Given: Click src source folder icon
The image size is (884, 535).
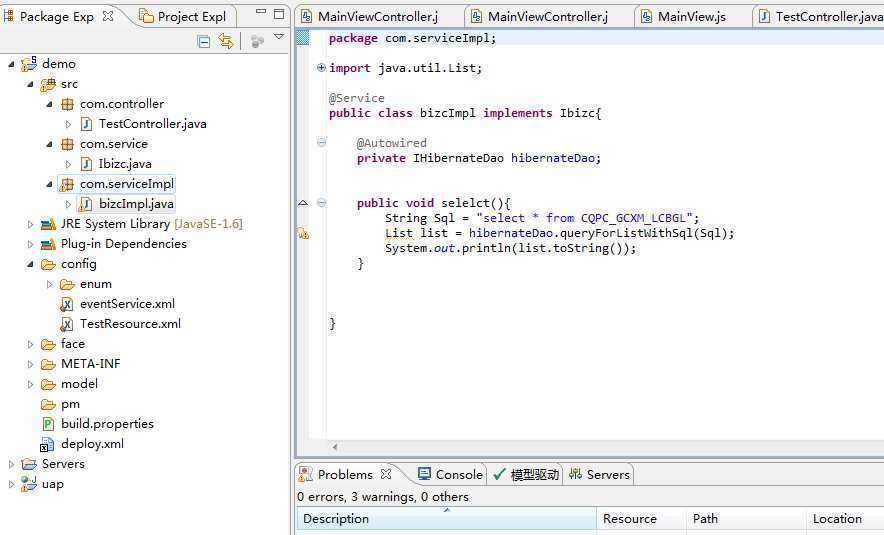Looking at the screenshot, I should (48, 85).
